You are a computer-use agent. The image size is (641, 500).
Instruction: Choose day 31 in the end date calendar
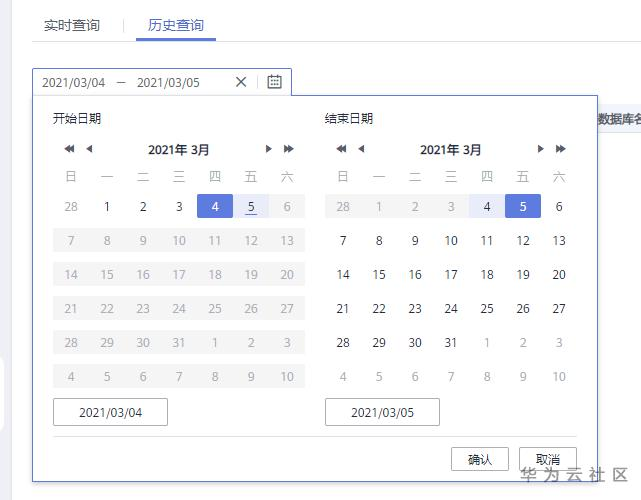451,343
